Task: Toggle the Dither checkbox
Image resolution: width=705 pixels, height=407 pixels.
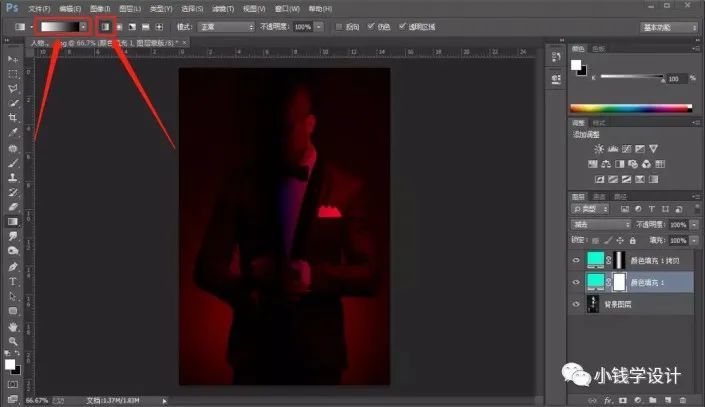Action: [x=370, y=27]
